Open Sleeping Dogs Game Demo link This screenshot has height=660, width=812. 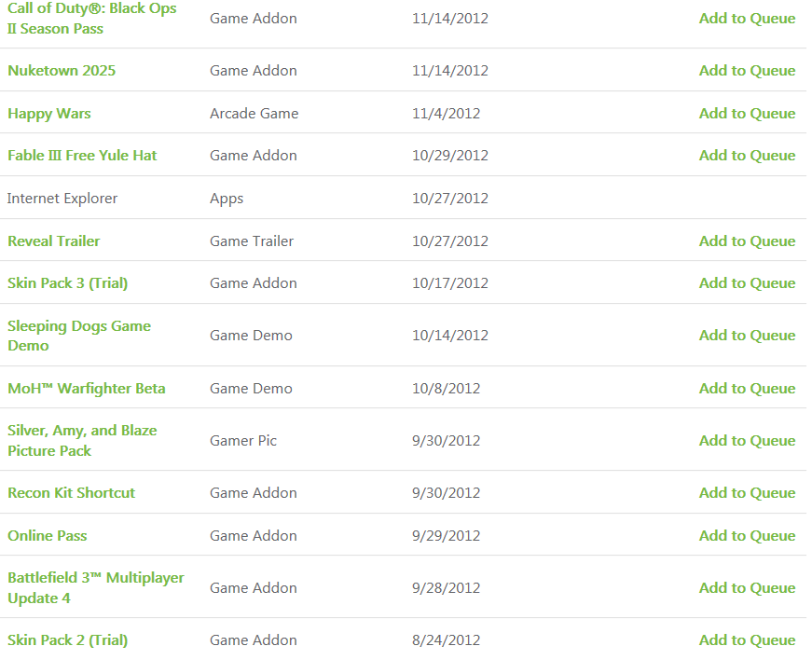(78, 336)
